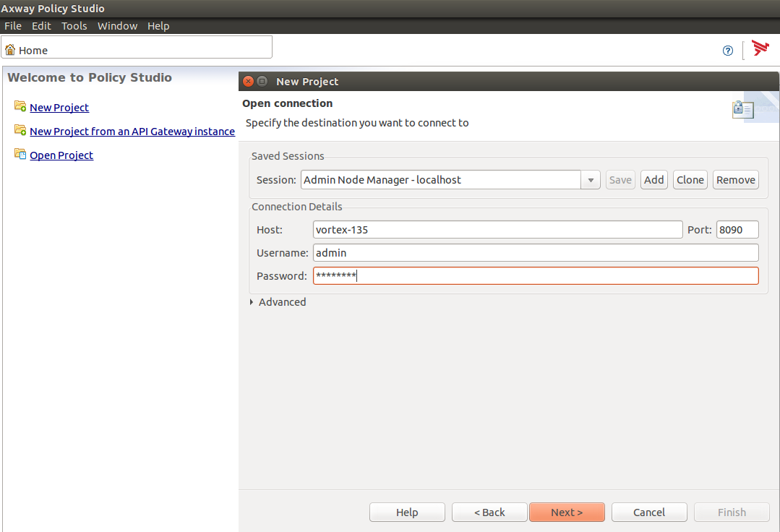Screen dimensions: 780x532
Task: Open the Window menu
Action: pyautogui.click(x=117, y=26)
